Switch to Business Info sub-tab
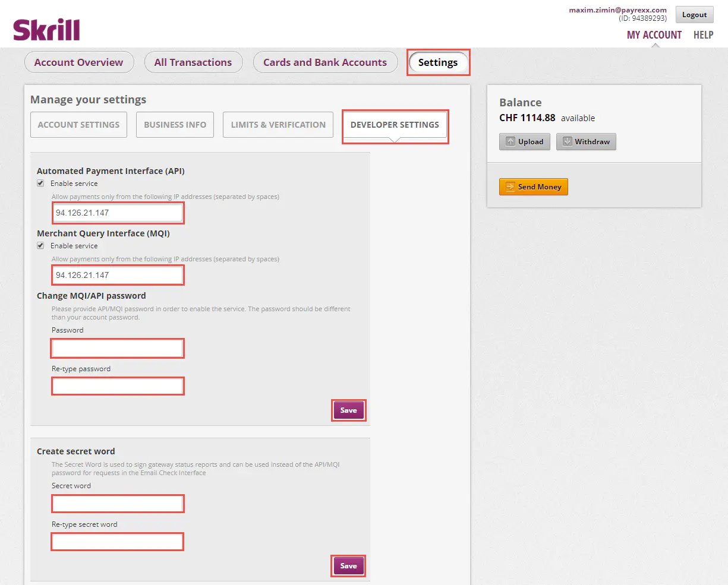 (175, 125)
